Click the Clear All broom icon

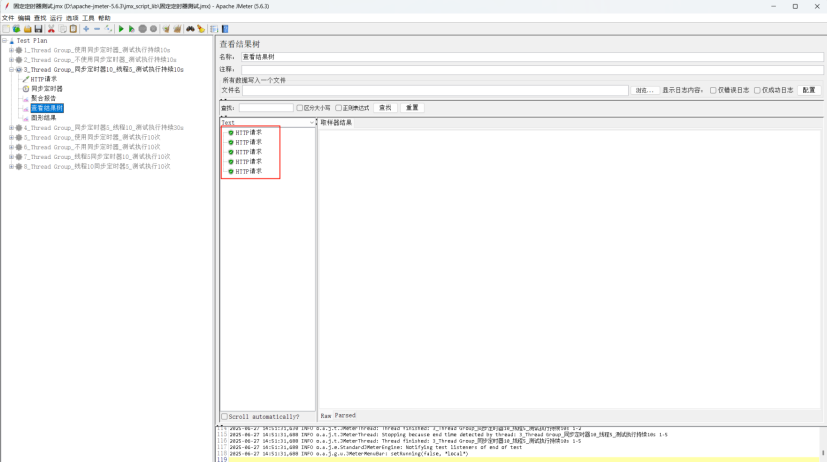pyautogui.click(x=177, y=29)
